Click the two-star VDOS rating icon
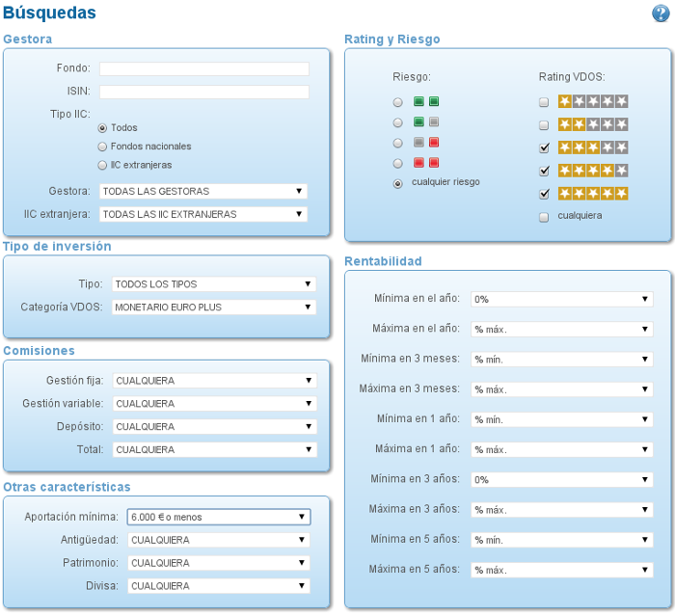 (593, 124)
